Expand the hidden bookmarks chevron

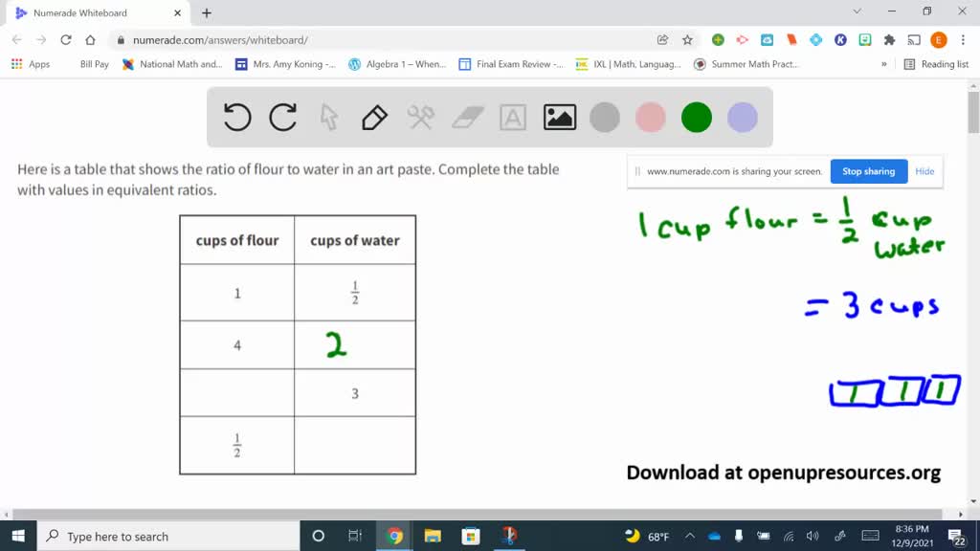[883, 64]
